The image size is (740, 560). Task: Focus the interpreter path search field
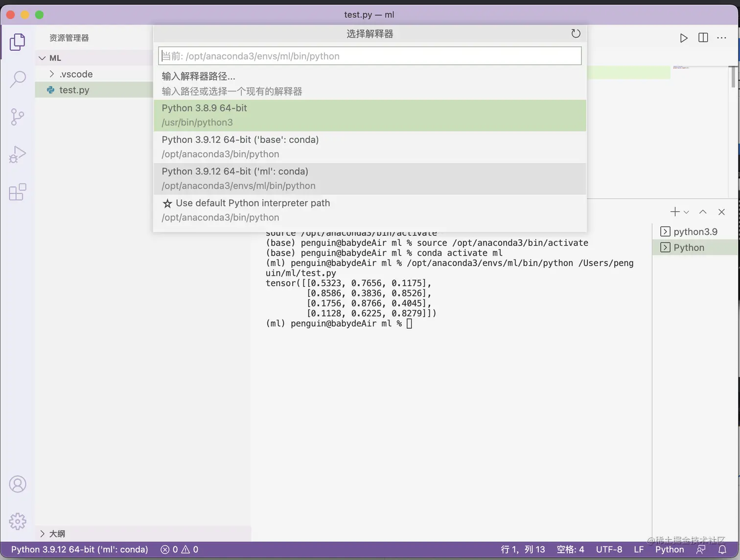click(x=370, y=56)
